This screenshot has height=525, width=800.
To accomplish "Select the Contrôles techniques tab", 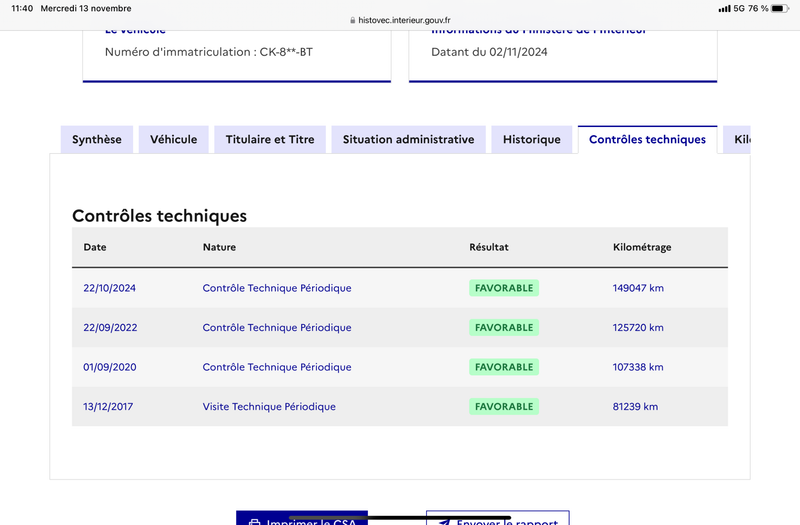I will 647,139.
